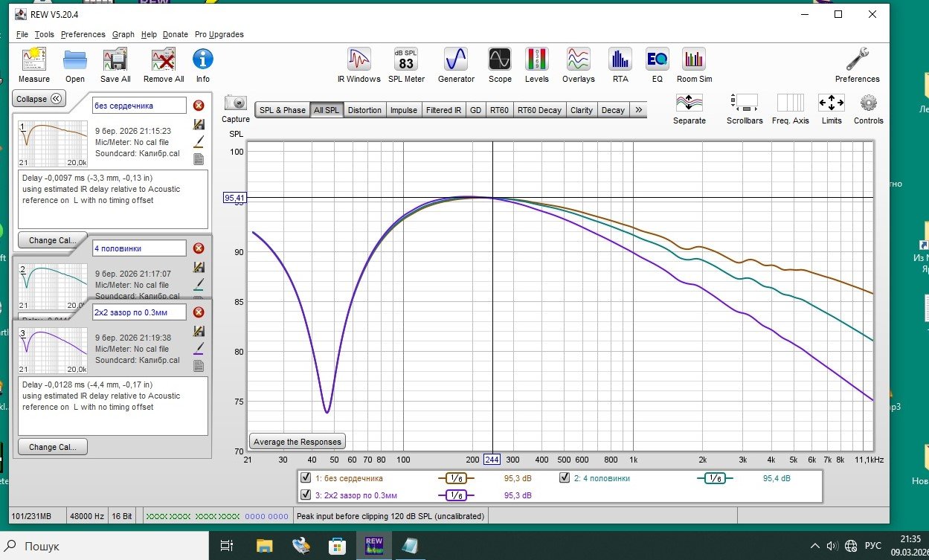Toggle the '4 половинки' trace checkbox
Image resolution: width=929 pixels, height=560 pixels.
(565, 478)
